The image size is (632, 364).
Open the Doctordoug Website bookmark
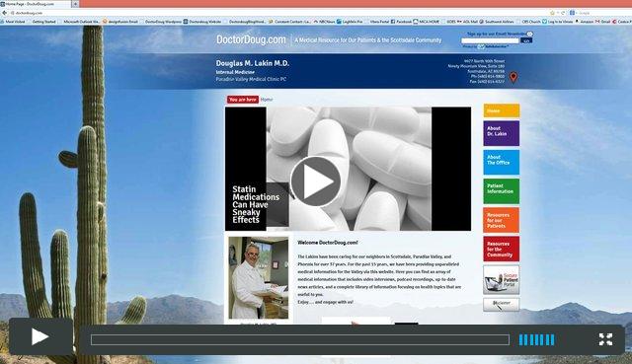click(x=202, y=22)
